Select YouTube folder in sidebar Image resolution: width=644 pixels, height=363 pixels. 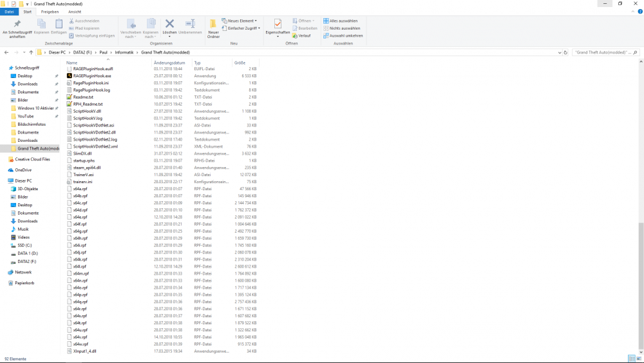click(26, 116)
